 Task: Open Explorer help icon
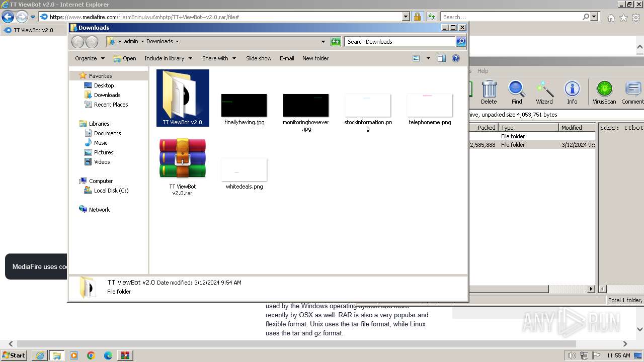(x=456, y=58)
